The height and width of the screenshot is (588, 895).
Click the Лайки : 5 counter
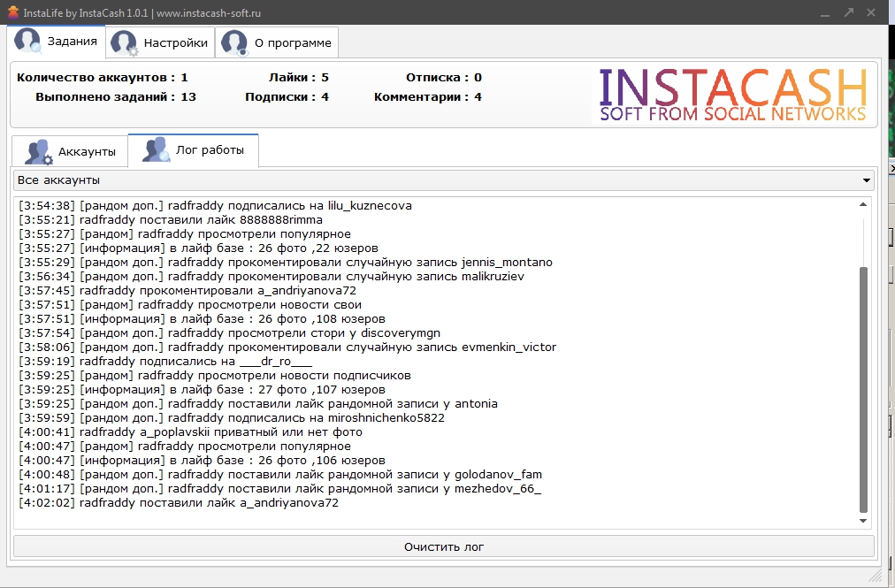point(299,78)
